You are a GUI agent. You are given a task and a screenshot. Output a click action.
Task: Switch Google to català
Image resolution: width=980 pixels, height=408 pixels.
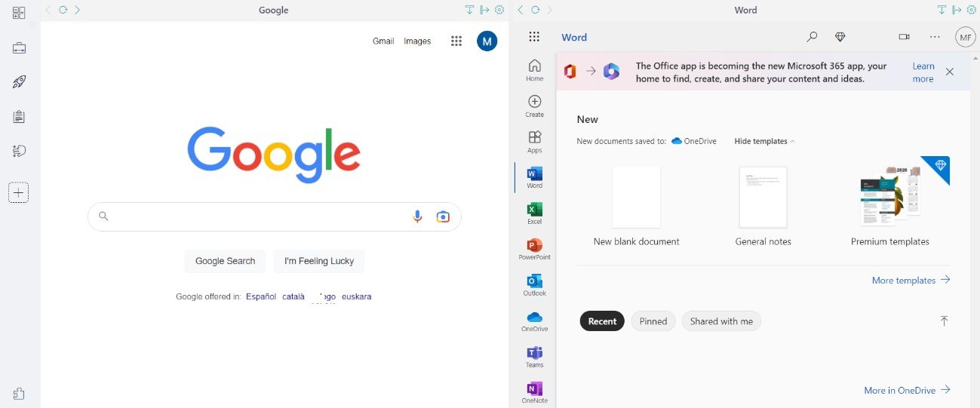(x=293, y=296)
